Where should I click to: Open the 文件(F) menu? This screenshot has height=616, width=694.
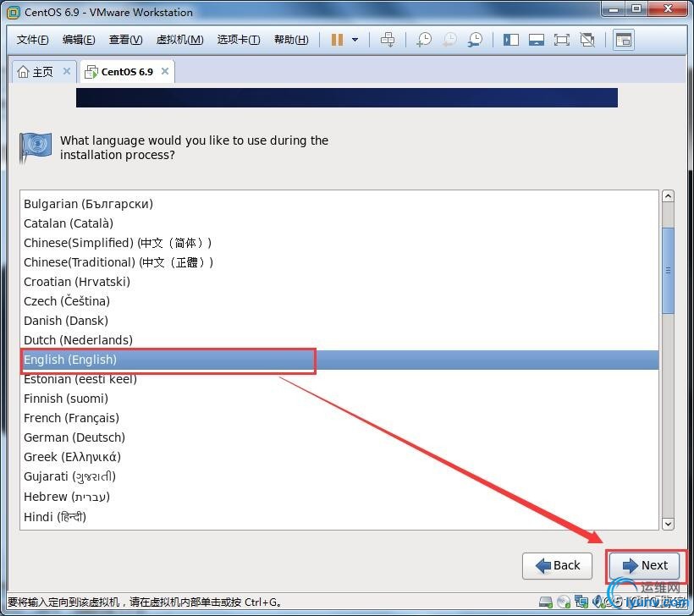[32, 40]
